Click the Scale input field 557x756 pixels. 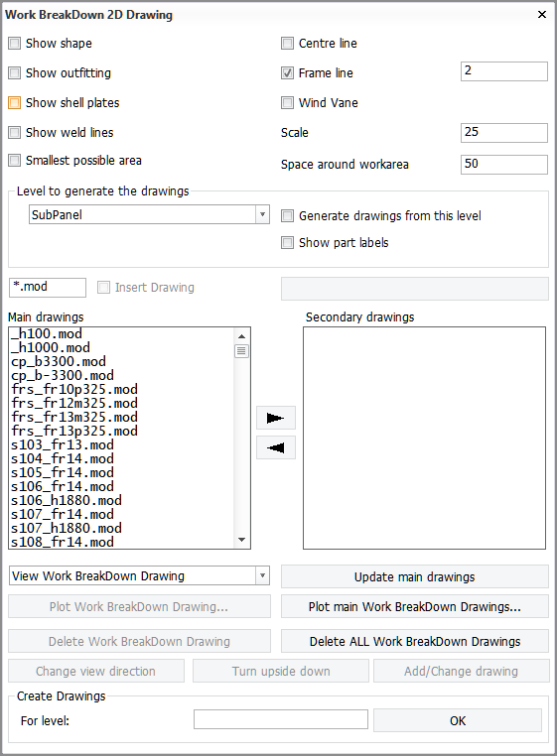504,133
